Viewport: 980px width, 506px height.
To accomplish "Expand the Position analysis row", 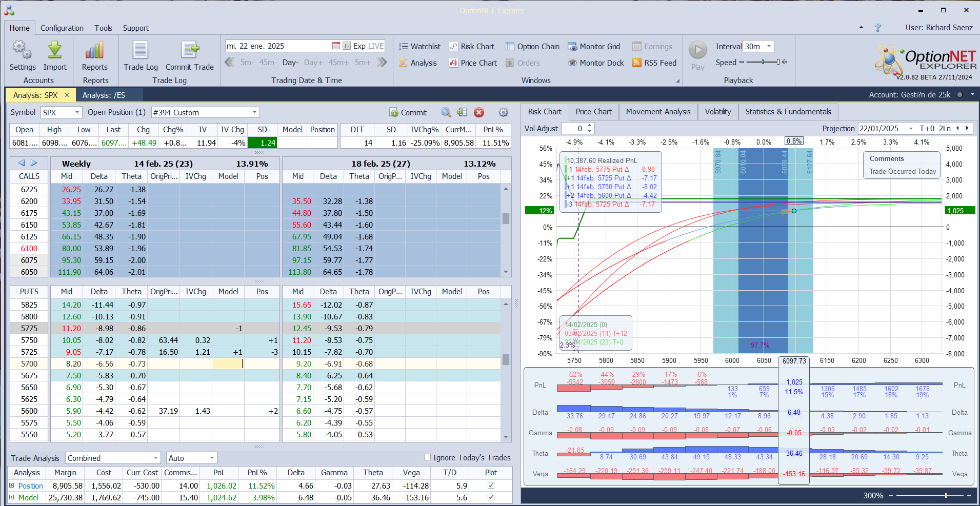I will 12,485.
